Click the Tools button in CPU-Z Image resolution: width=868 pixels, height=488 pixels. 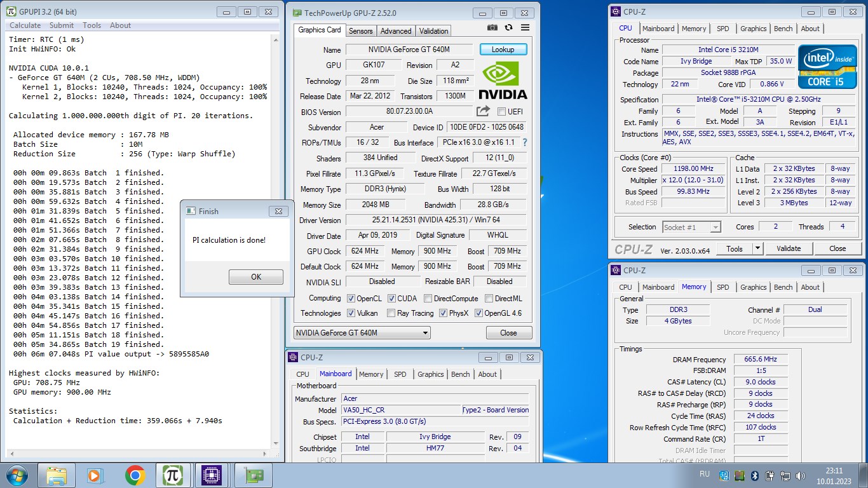pyautogui.click(x=735, y=249)
